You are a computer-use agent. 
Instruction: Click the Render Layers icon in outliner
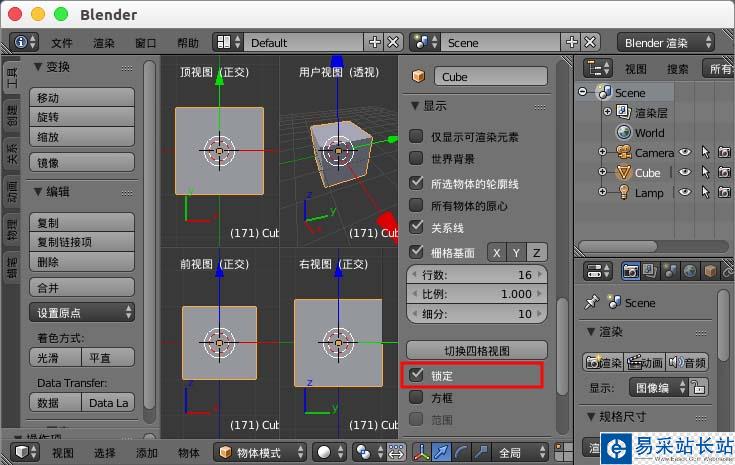pos(623,112)
